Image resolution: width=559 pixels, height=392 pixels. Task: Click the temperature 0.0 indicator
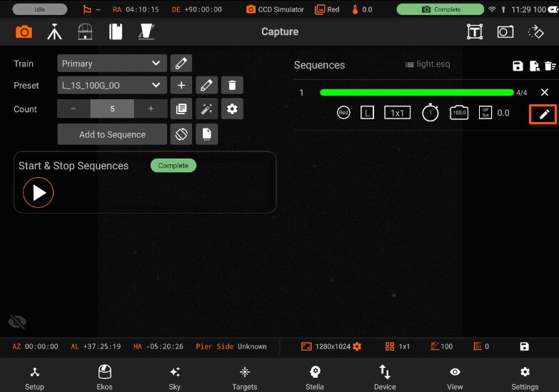[362, 9]
